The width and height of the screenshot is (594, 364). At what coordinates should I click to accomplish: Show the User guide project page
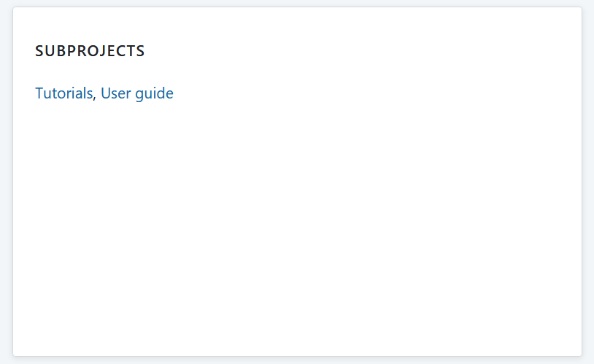(x=137, y=93)
